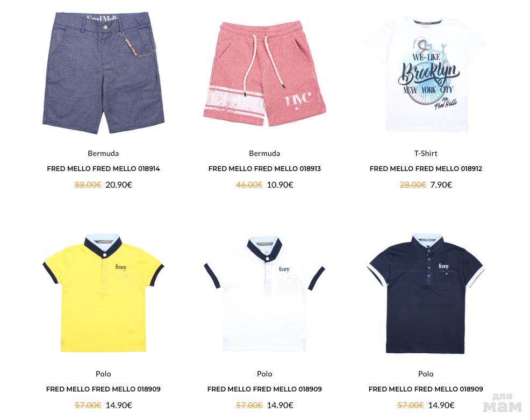The height and width of the screenshot is (420, 530).
Task: Open the red striped Bermuda shorts image
Action: 264,74
